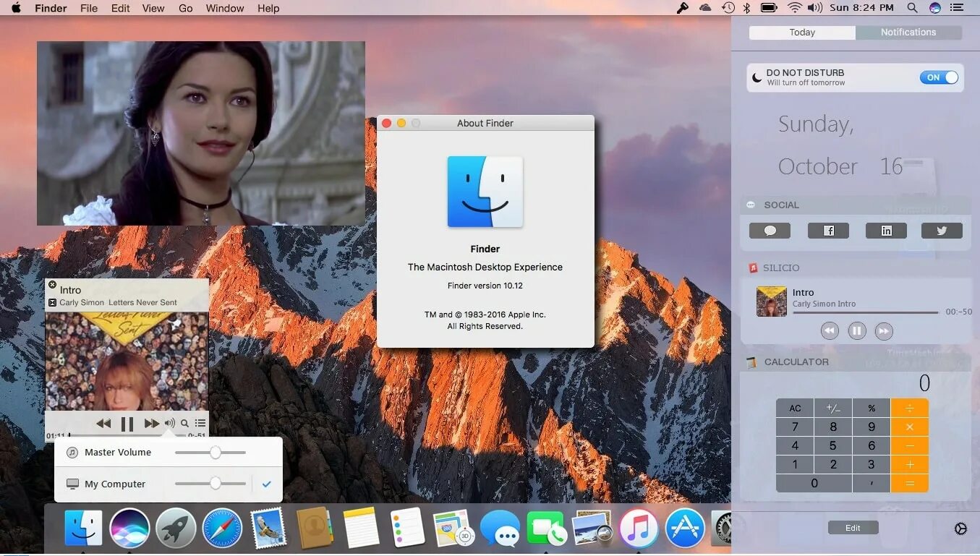Pause song in mini player

pyautogui.click(x=127, y=424)
